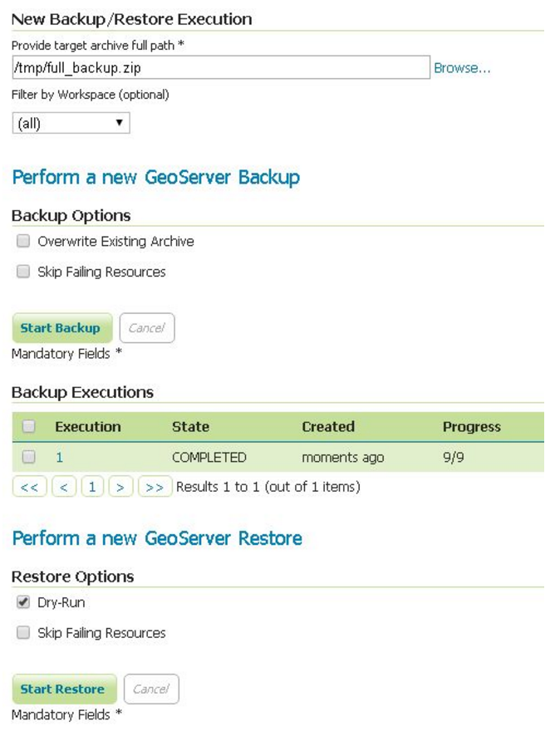Go to next results page
The width and height of the screenshot is (560, 736).
pyautogui.click(x=120, y=488)
